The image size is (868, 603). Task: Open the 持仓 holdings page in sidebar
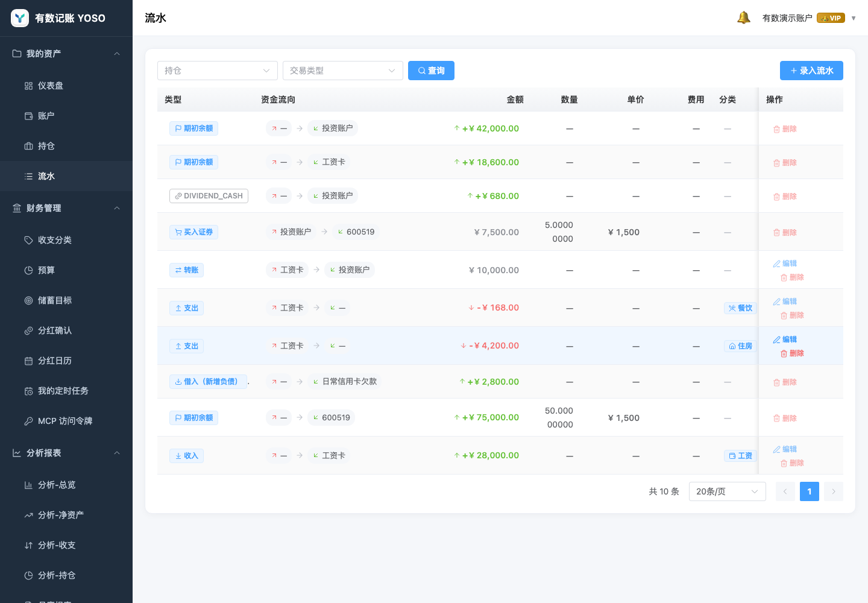66,146
